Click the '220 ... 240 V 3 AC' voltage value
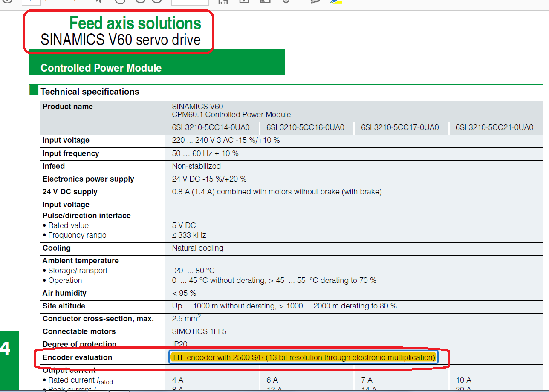549x392 pixels. pyautogui.click(x=226, y=140)
